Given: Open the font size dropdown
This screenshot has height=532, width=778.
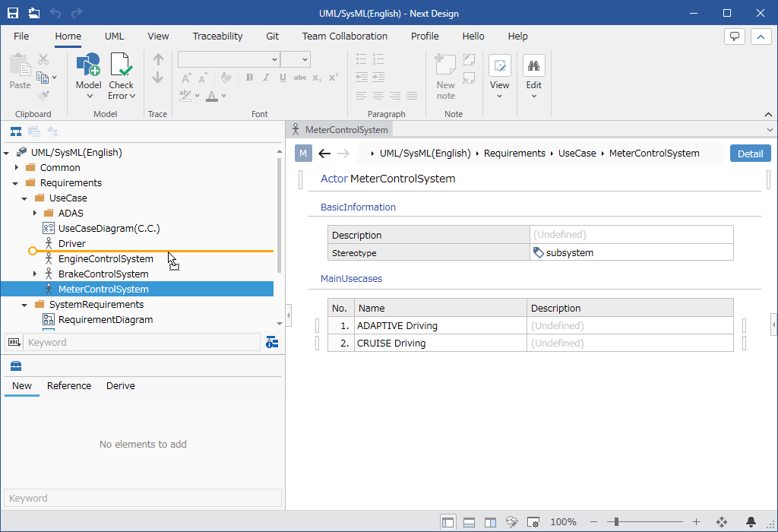Looking at the screenshot, I should click(x=305, y=59).
